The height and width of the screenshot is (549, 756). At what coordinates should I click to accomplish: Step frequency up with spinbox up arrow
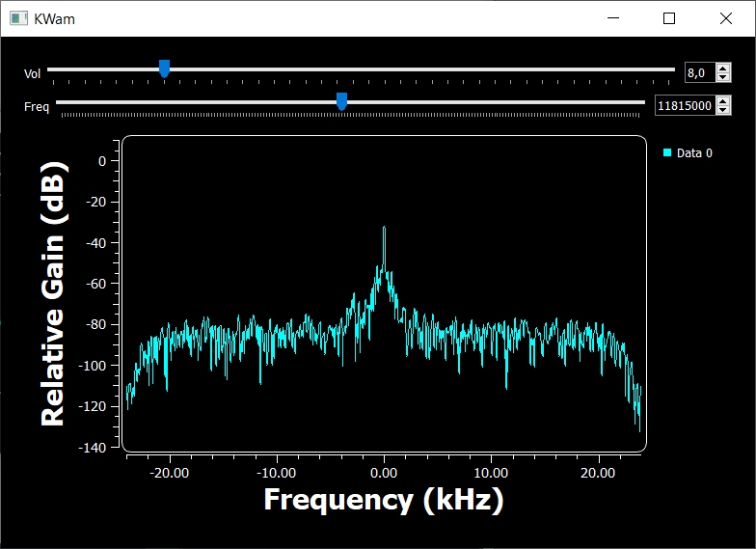click(723, 100)
